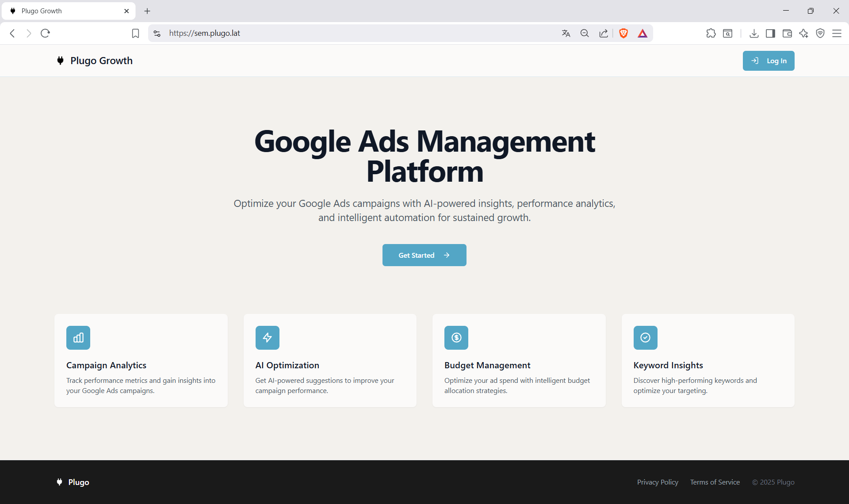Click the Get Started button
Viewport: 849px width, 504px height.
(424, 255)
